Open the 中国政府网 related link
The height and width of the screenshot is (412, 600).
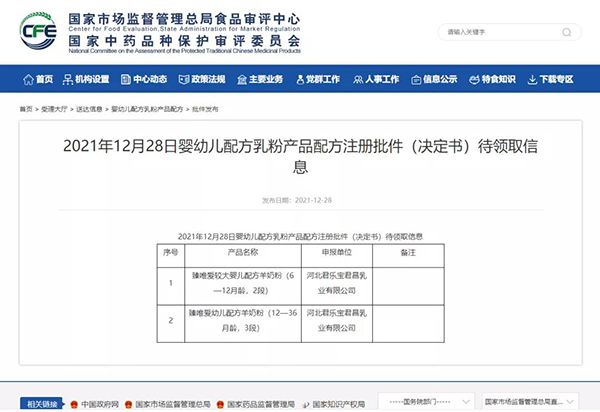click(100, 404)
